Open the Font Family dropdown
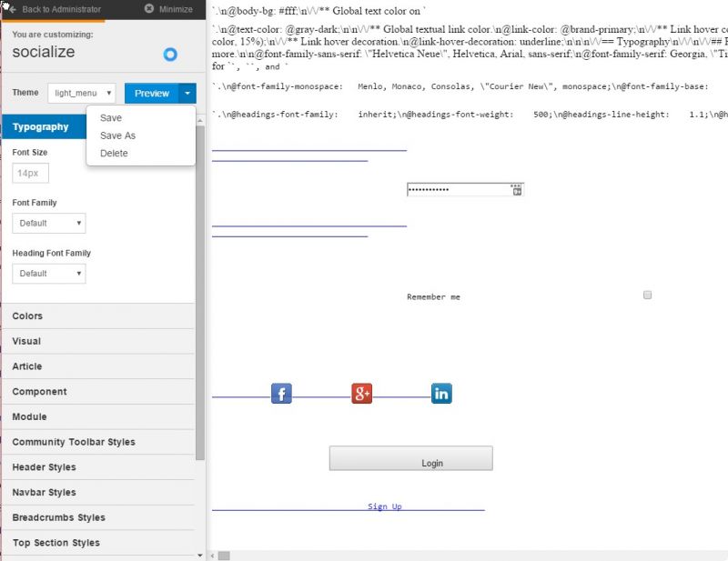Screen dimensions: 728x561 point(49,223)
